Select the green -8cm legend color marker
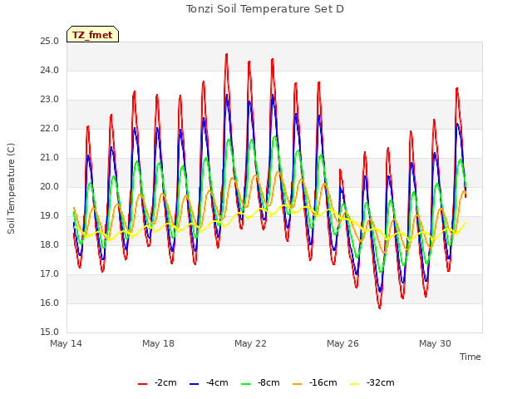Viewport: 532px width, 399px height. point(246,384)
